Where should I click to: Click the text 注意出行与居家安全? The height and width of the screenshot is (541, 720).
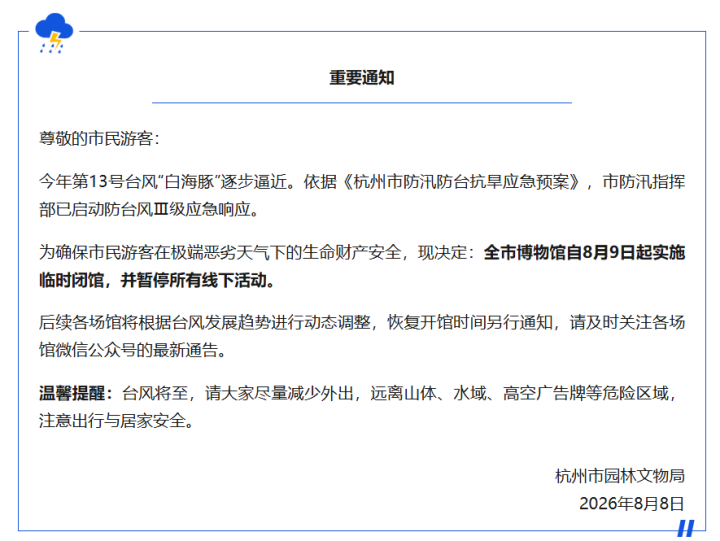tap(112, 421)
